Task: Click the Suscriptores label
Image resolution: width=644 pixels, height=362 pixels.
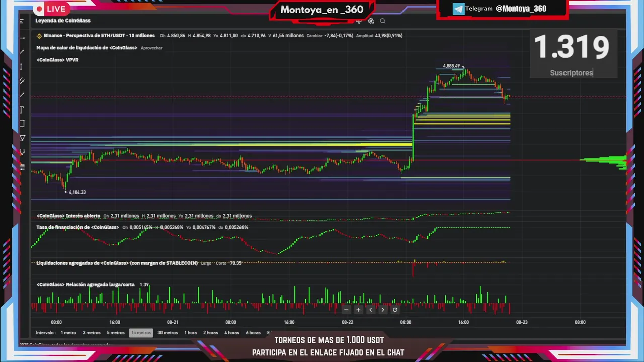Action: click(x=572, y=73)
